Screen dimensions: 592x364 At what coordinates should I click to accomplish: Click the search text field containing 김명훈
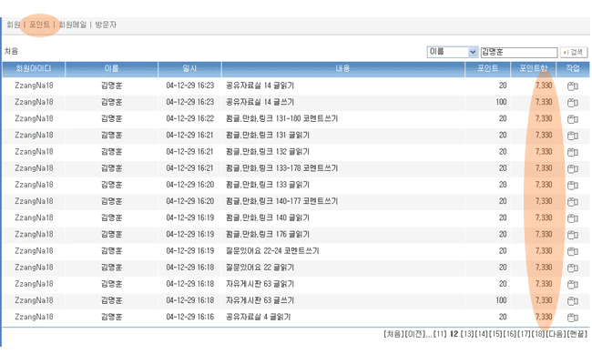(x=517, y=53)
